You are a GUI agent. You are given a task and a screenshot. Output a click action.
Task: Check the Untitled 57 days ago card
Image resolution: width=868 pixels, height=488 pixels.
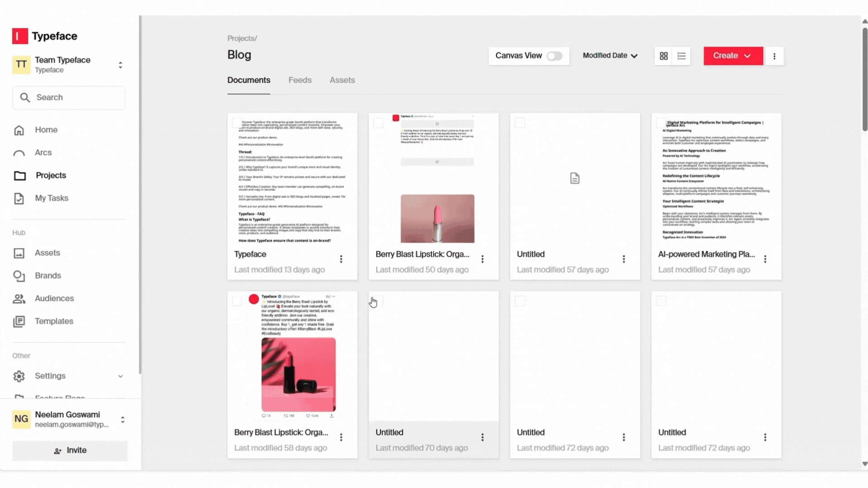pyautogui.click(x=520, y=123)
